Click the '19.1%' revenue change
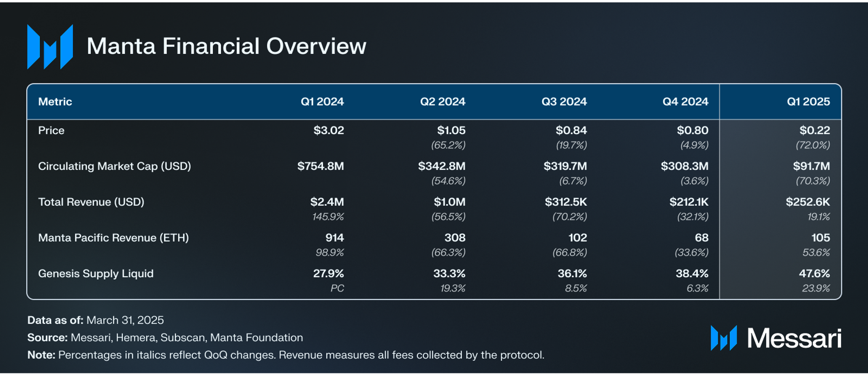This screenshot has width=868, height=375. (x=819, y=217)
